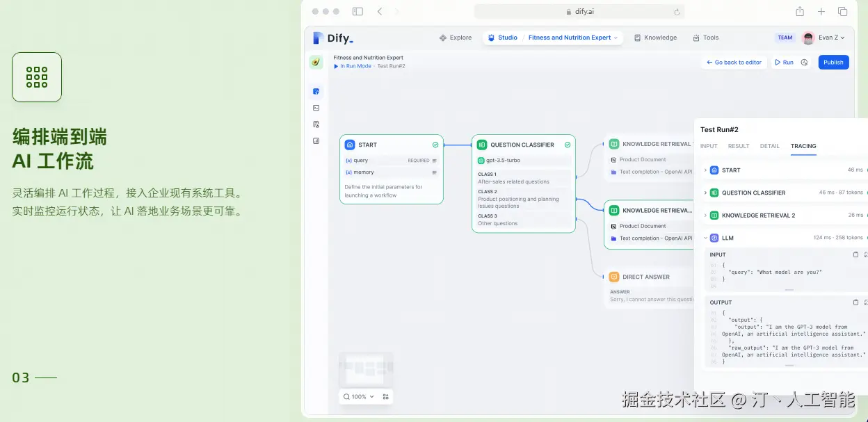Screen dimensions: 868x422
Task: Select the memory variable row
Action: click(392, 172)
